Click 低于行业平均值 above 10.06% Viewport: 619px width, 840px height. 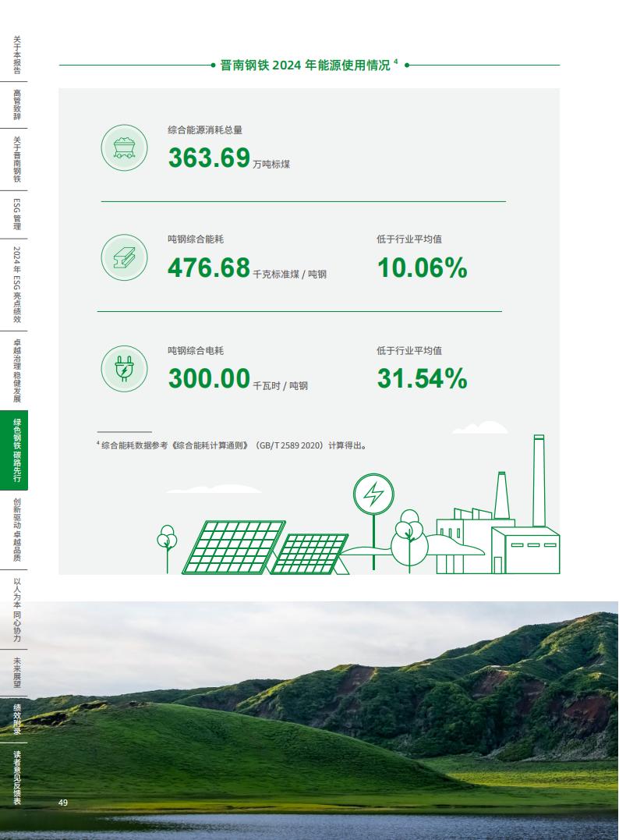(409, 239)
